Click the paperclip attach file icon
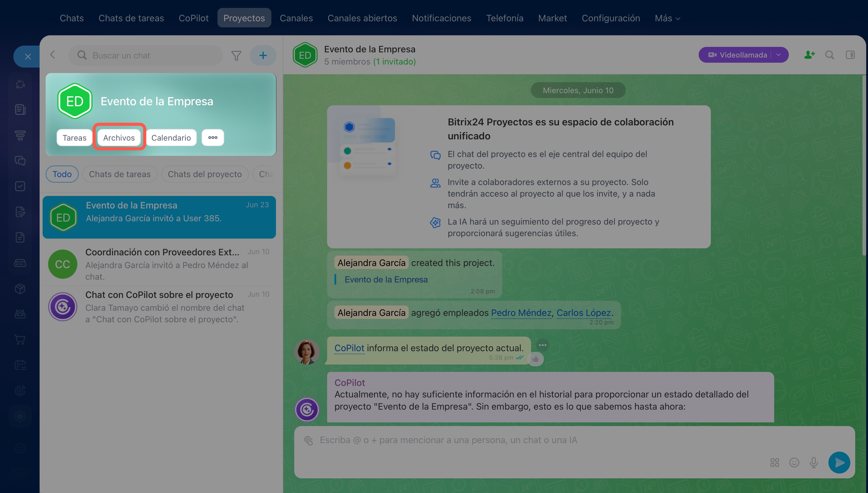868x493 pixels. [x=308, y=440]
